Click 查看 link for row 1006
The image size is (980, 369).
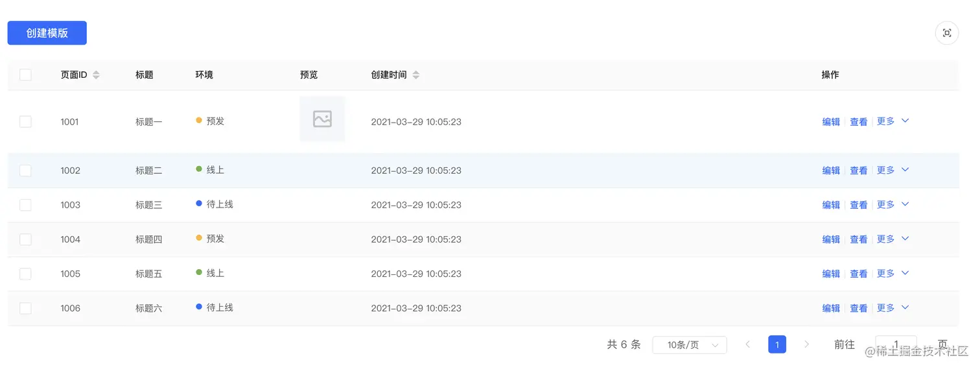tap(859, 308)
